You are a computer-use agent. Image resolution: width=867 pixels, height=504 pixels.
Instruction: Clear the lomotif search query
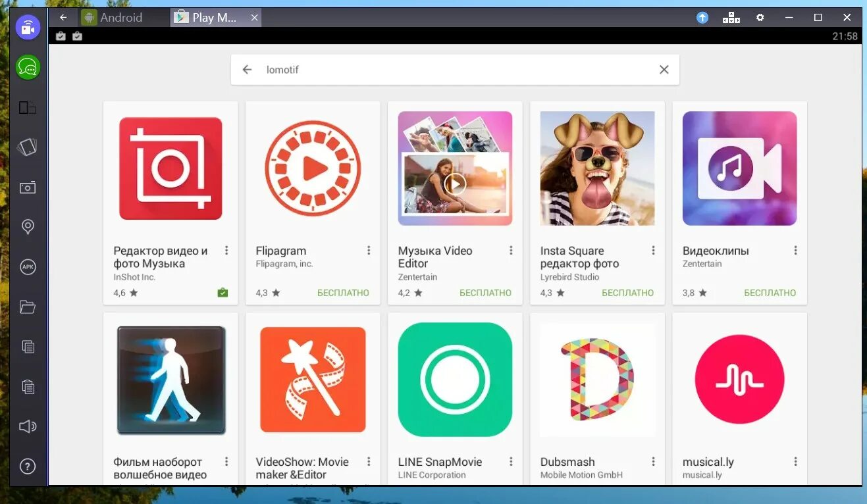point(664,70)
